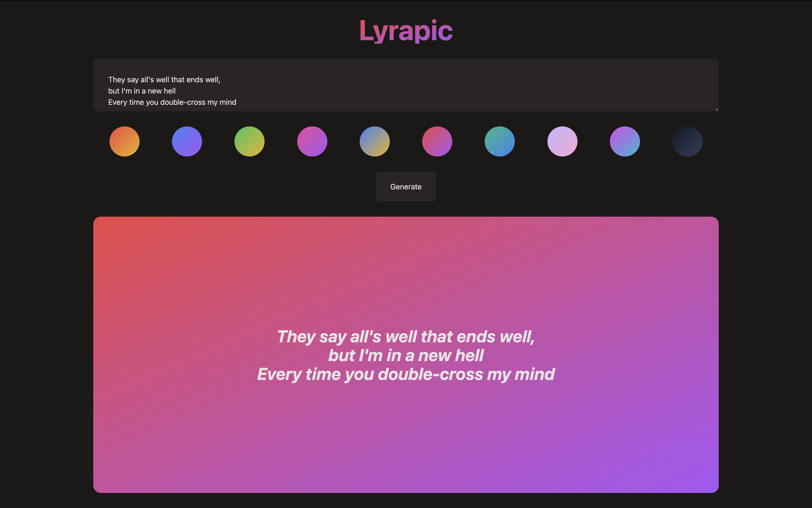Image resolution: width=812 pixels, height=508 pixels.
Task: Click the Lyrapic title heading
Action: (406, 30)
